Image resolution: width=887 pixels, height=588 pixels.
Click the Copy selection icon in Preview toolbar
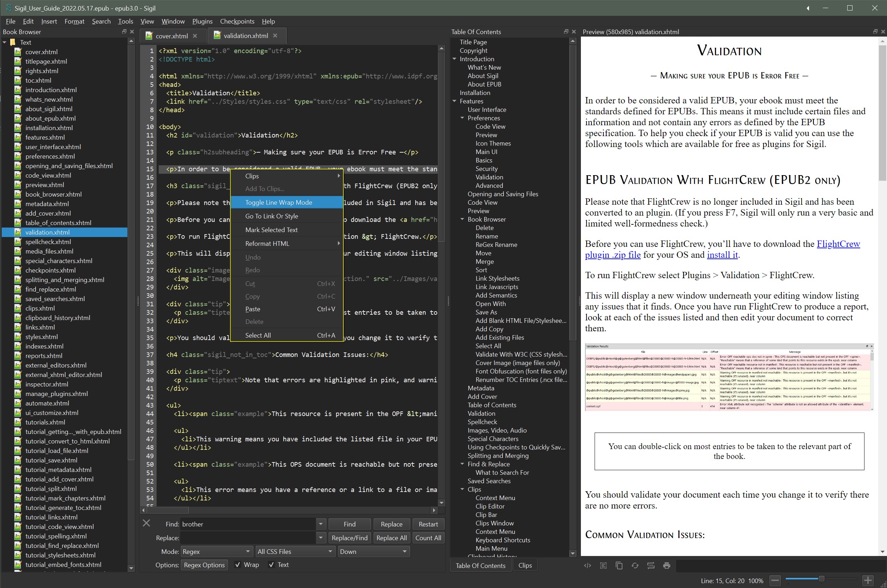(x=619, y=565)
